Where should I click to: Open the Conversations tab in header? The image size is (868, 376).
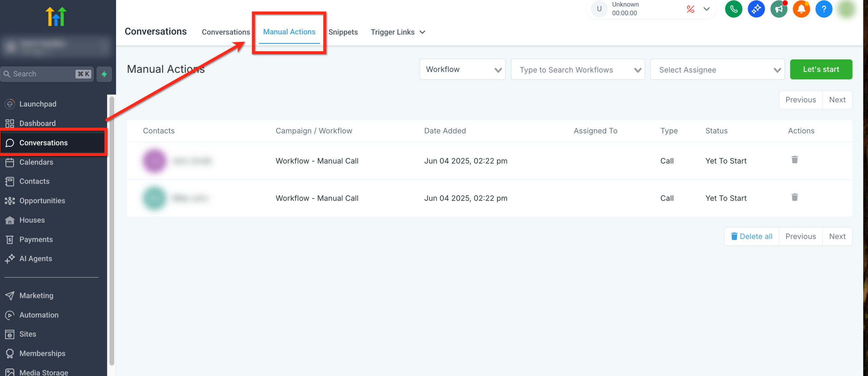226,32
